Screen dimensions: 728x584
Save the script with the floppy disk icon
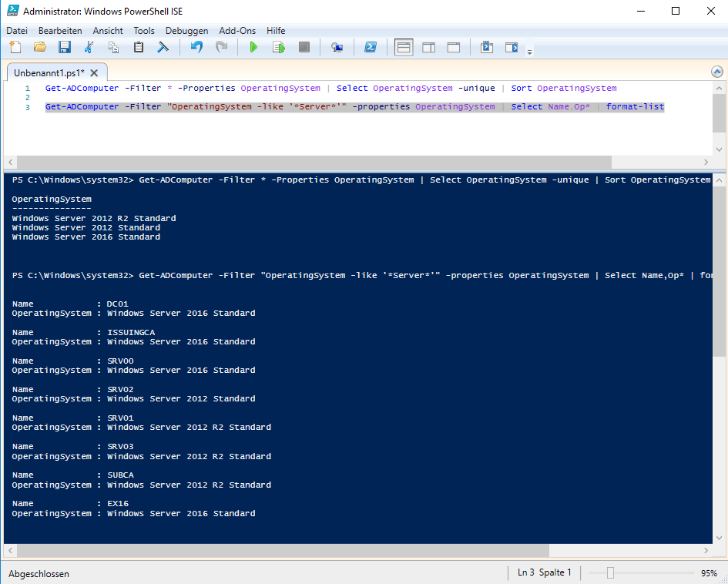(x=65, y=48)
